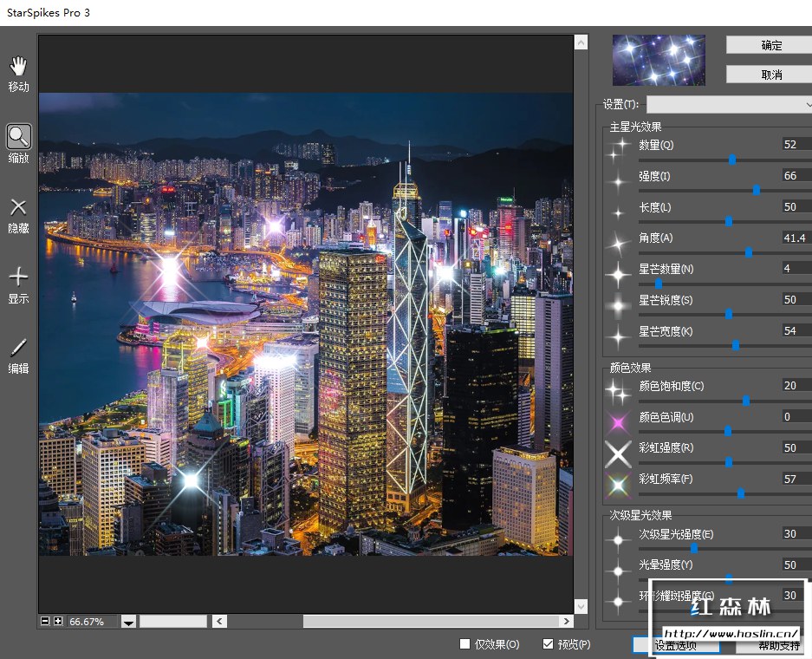Select the 显示 (show) plus tool
The image size is (812, 659).
click(x=19, y=285)
